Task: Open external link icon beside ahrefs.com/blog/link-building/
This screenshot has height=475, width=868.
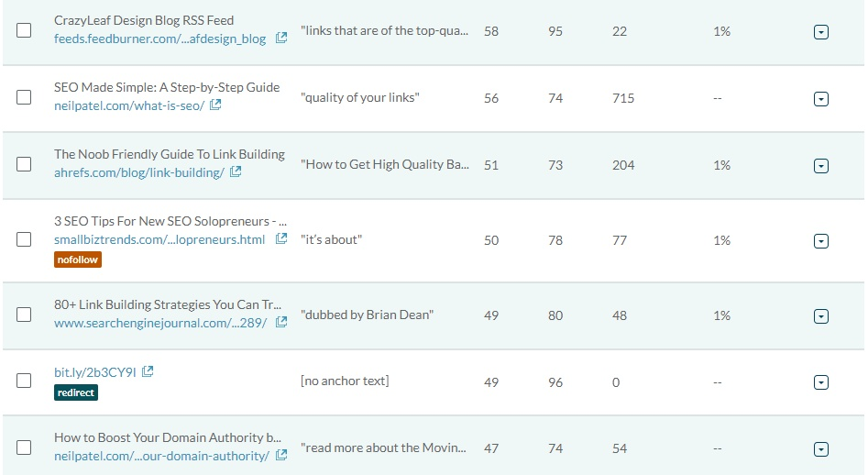Action: click(236, 171)
